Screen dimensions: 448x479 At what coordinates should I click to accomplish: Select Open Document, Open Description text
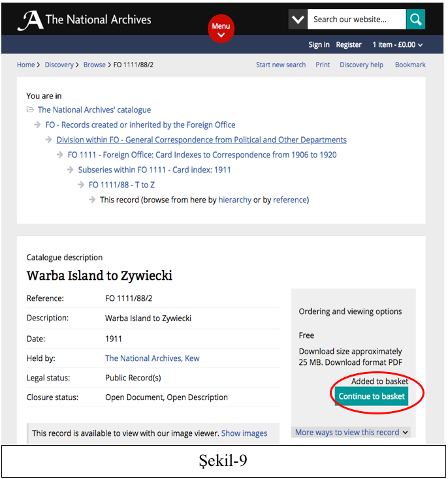[167, 397]
